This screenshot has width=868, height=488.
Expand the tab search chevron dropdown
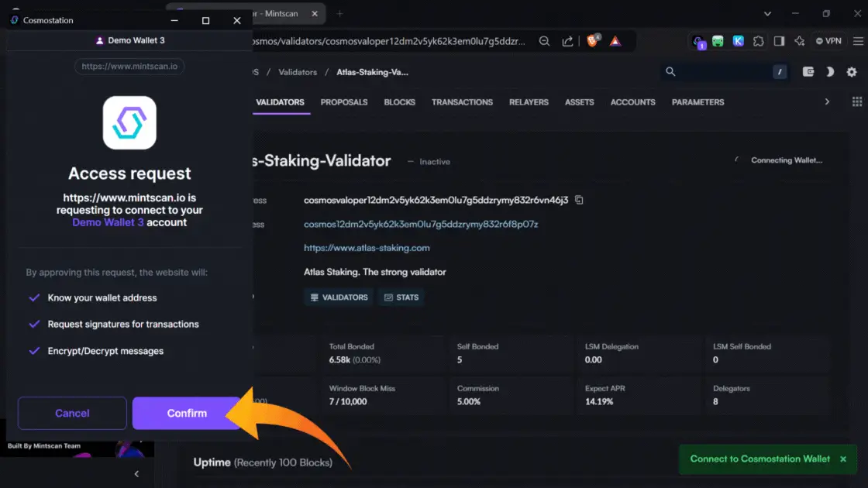point(768,13)
